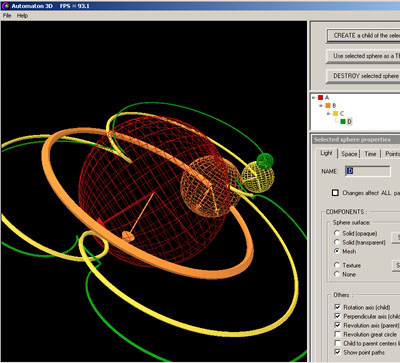Click DESTROY selected sphere button

click(x=363, y=76)
